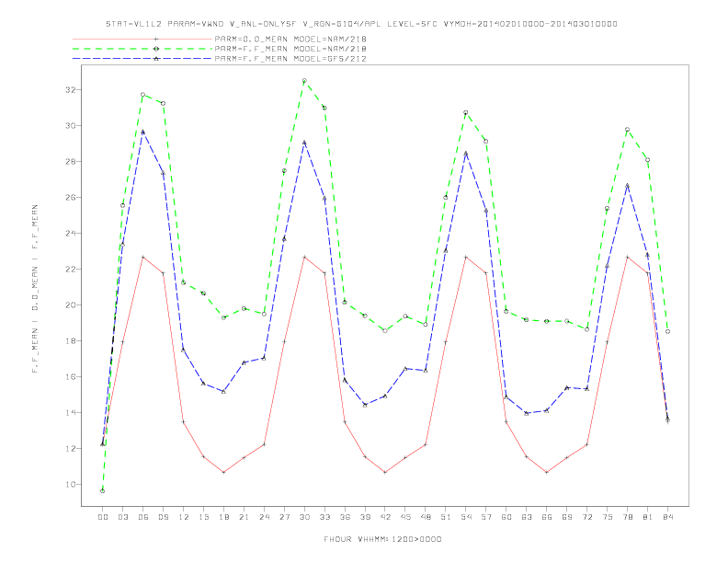The height and width of the screenshot is (563, 728).
Task: Click x-axis tick label 00
Action: [x=103, y=517]
